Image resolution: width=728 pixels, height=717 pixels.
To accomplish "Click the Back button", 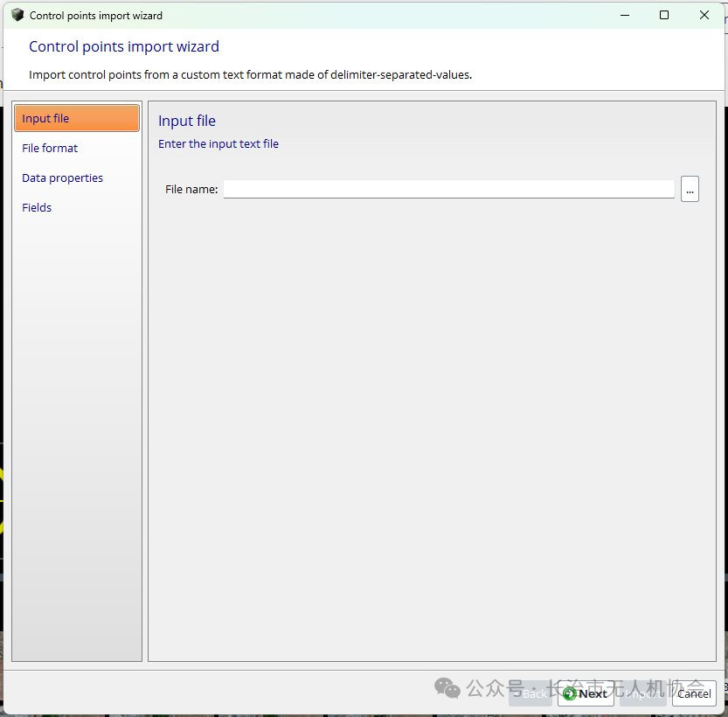I will pos(530,693).
